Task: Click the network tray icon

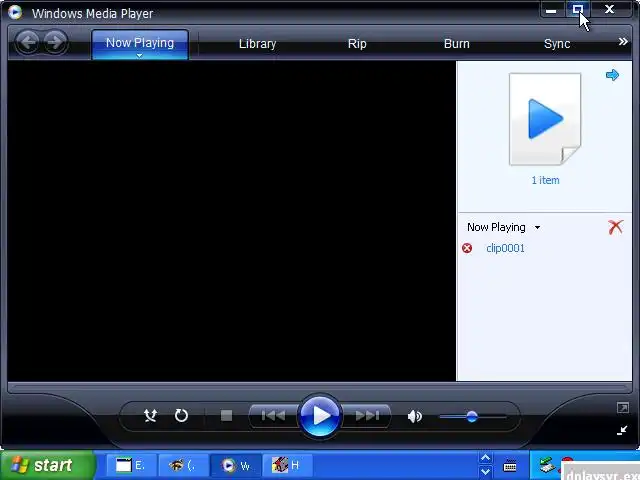Action: (x=546, y=464)
